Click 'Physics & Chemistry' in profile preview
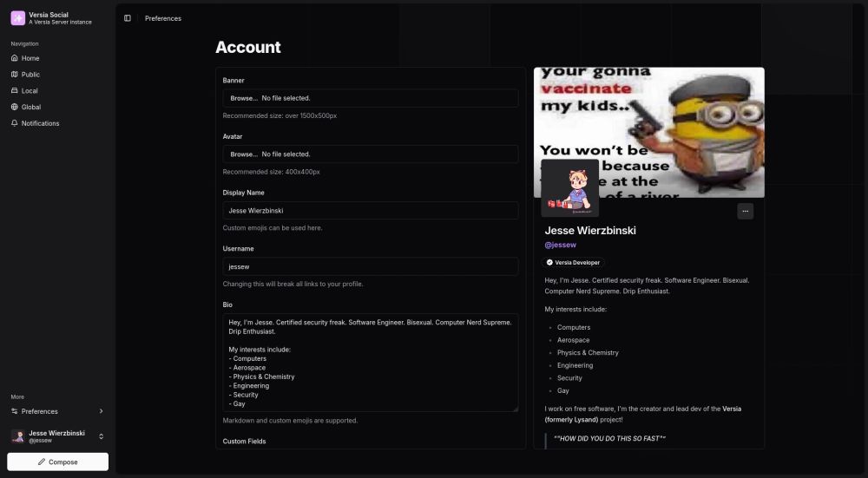This screenshot has height=478, width=868. [x=588, y=352]
